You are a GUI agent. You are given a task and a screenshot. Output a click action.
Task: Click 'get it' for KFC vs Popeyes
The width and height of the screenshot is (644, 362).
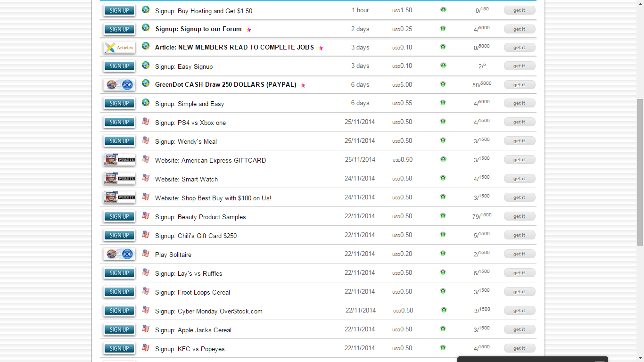point(520,348)
